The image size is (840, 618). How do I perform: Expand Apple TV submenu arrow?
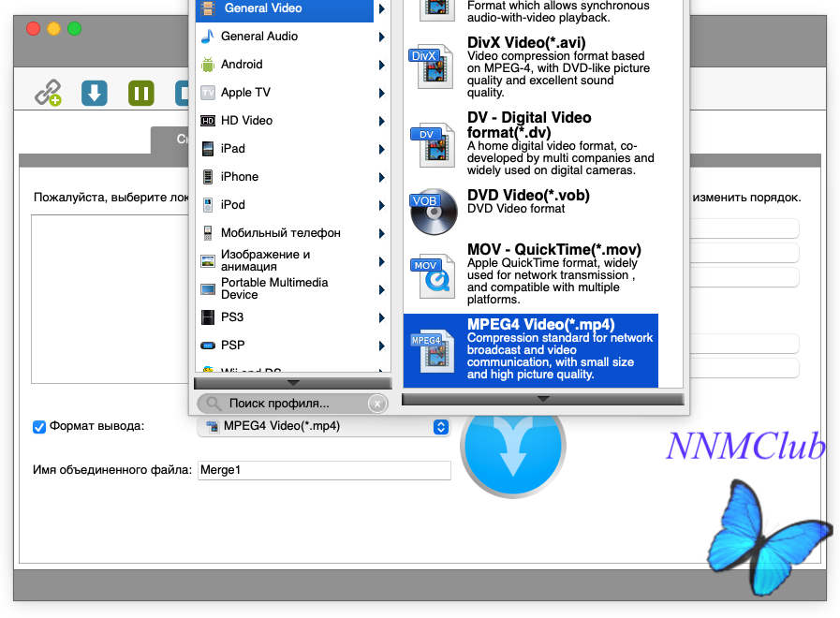[x=381, y=94]
